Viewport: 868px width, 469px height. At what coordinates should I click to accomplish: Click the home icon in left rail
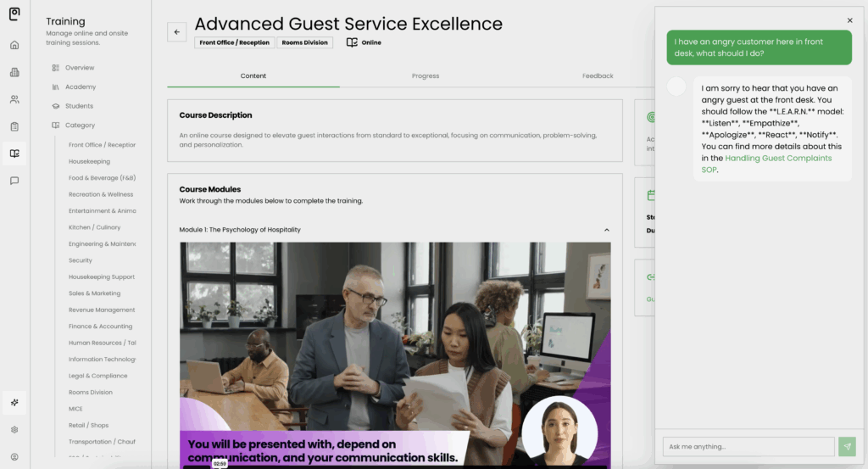pyautogui.click(x=14, y=45)
